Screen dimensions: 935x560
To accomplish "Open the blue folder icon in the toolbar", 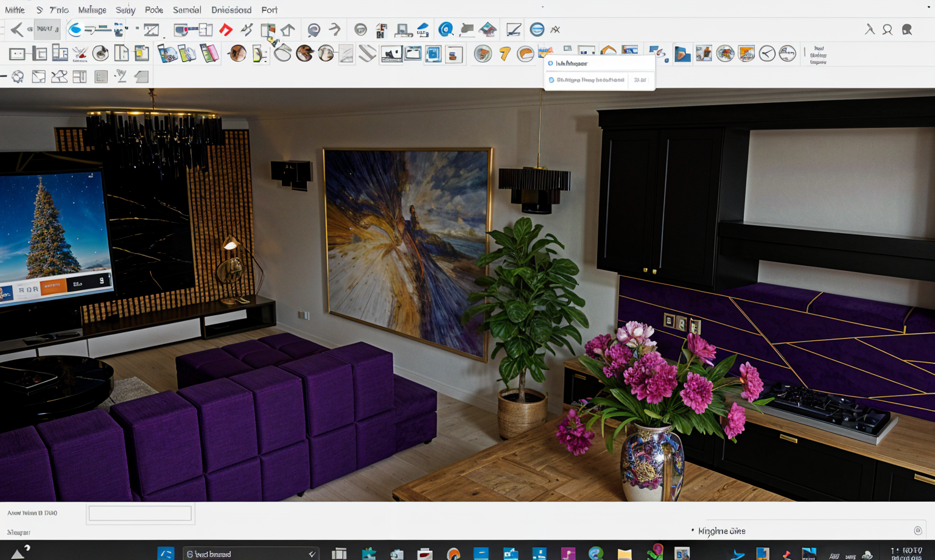I will tap(682, 54).
